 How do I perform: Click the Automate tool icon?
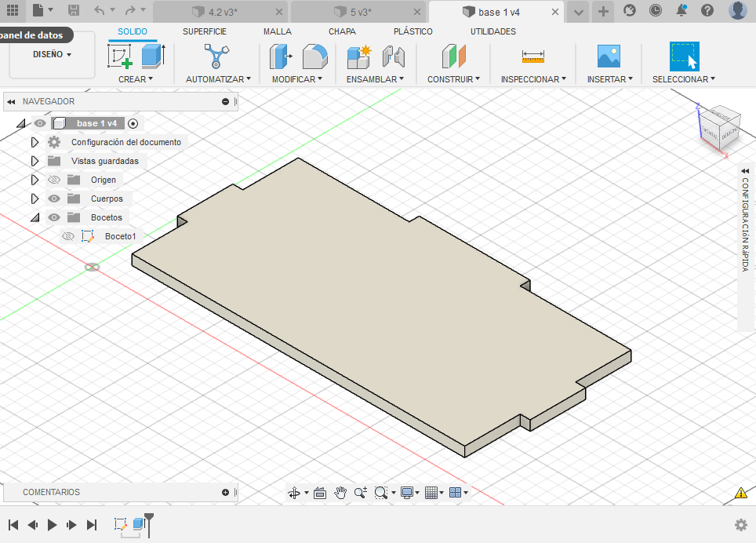tap(216, 56)
